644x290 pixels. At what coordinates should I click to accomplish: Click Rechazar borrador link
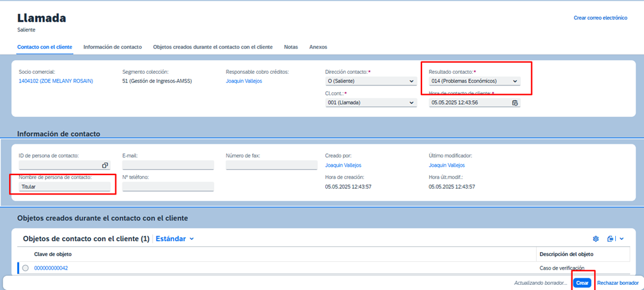click(x=617, y=283)
